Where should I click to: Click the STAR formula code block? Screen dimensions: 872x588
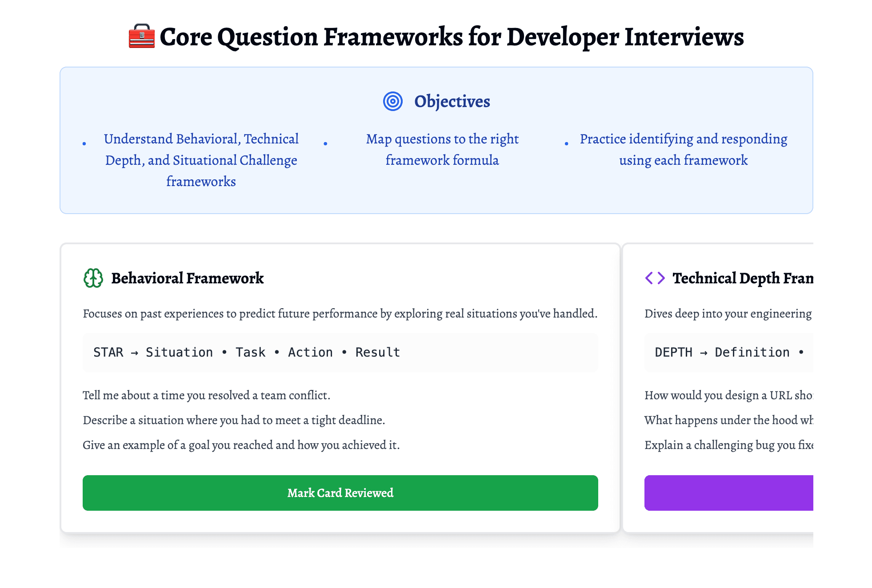pos(340,352)
